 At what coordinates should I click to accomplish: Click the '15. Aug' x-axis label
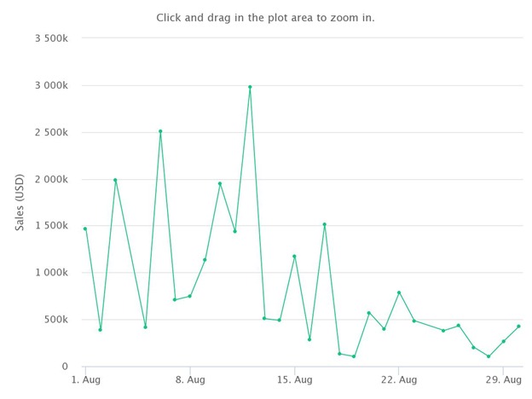[294, 379]
